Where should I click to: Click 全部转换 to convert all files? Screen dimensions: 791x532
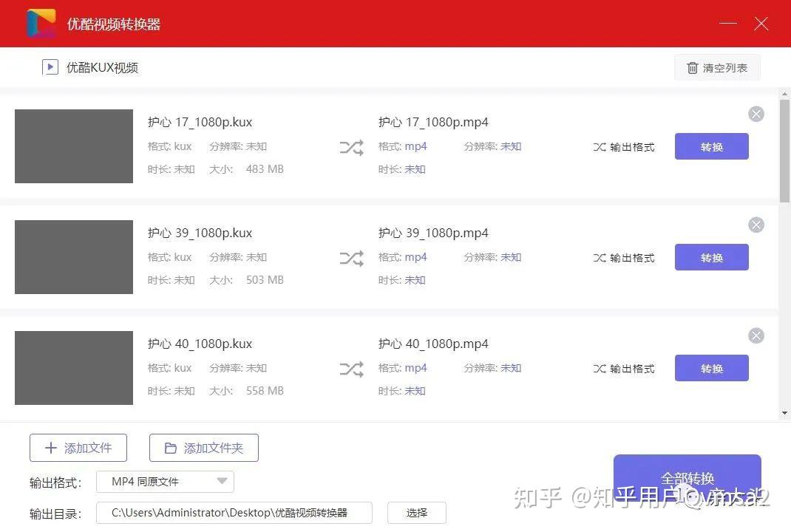coord(687,478)
